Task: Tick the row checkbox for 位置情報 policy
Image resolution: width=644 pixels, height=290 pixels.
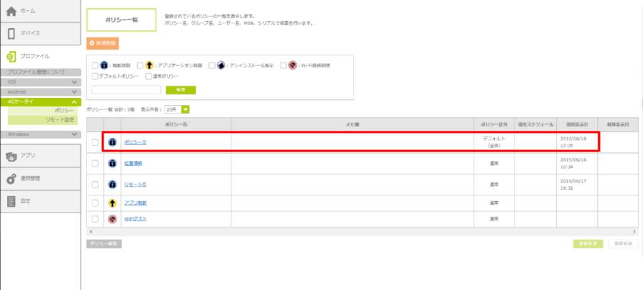Action: pos(95,164)
